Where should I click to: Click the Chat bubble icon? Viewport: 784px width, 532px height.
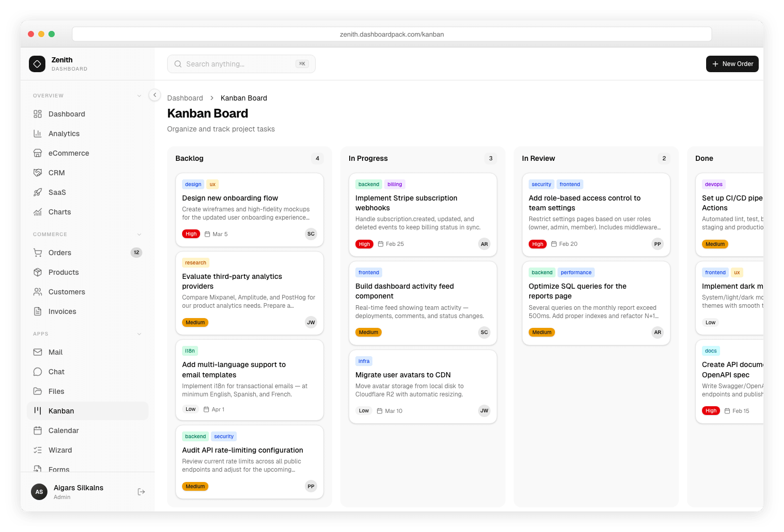pyautogui.click(x=38, y=372)
